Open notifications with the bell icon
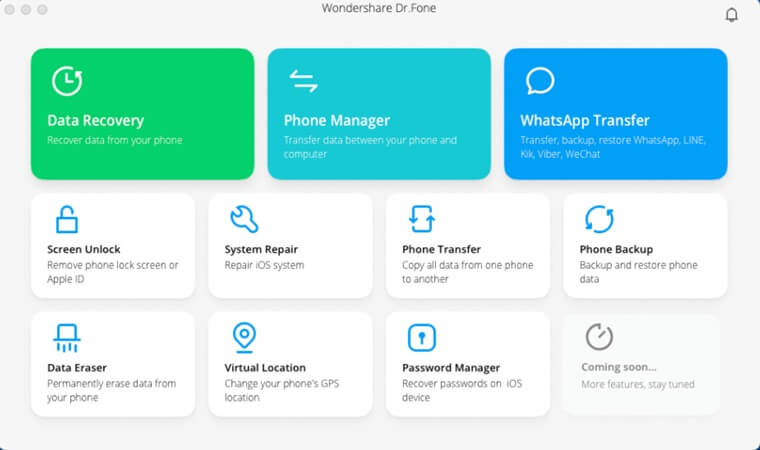Image resolution: width=760 pixels, height=450 pixels. tap(731, 15)
